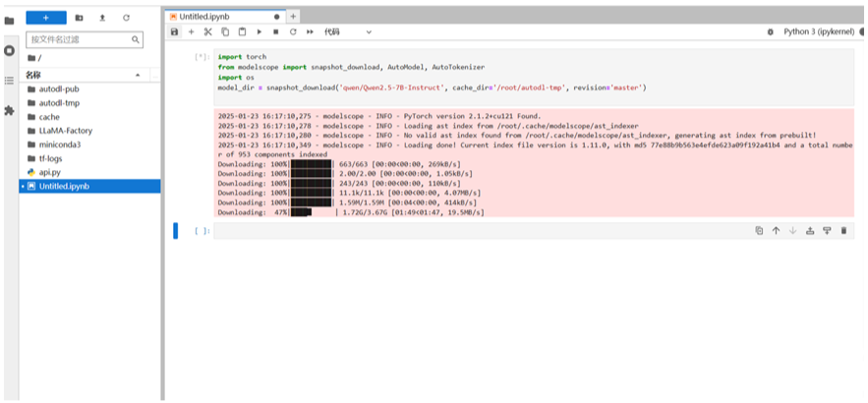This screenshot has height=403, width=868.
Task: Open the autodl-pub folder
Action: click(x=89, y=89)
